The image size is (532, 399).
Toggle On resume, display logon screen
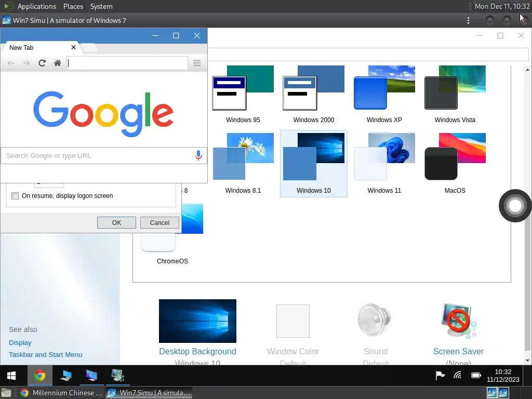click(15, 196)
